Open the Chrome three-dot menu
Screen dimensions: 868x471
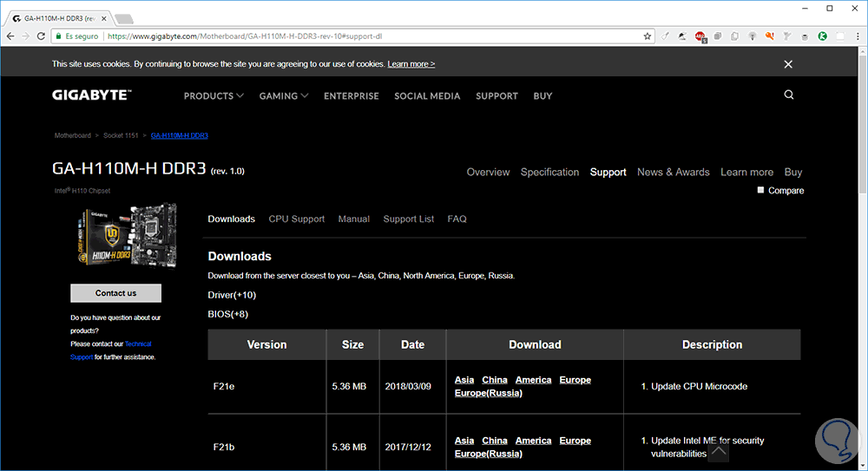click(858, 36)
